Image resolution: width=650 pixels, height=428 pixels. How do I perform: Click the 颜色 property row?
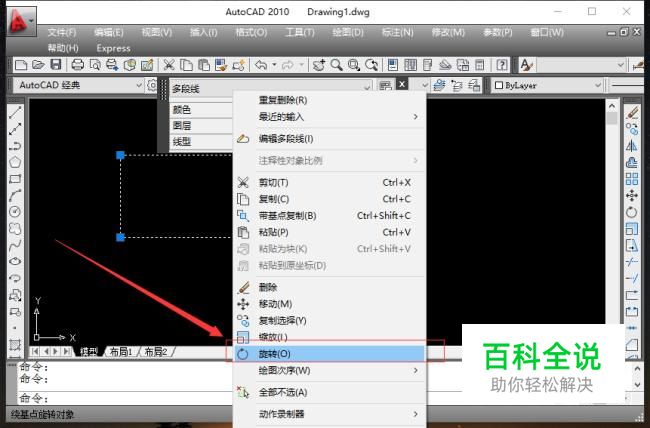pos(201,110)
